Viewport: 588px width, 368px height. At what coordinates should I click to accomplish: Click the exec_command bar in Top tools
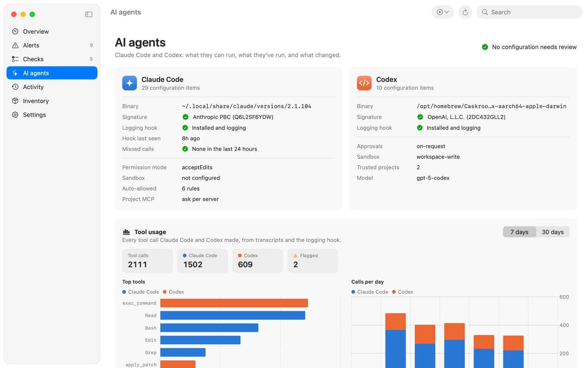(234, 303)
